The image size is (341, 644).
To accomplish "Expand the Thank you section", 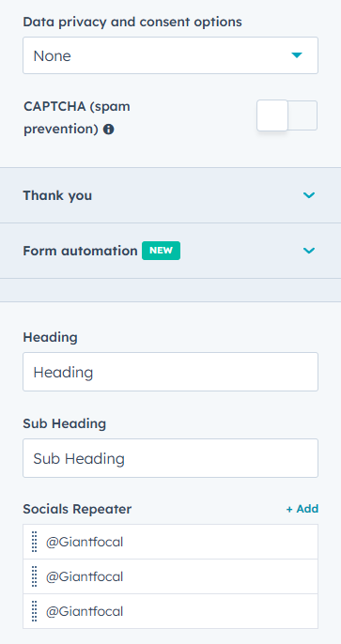I will click(x=171, y=195).
